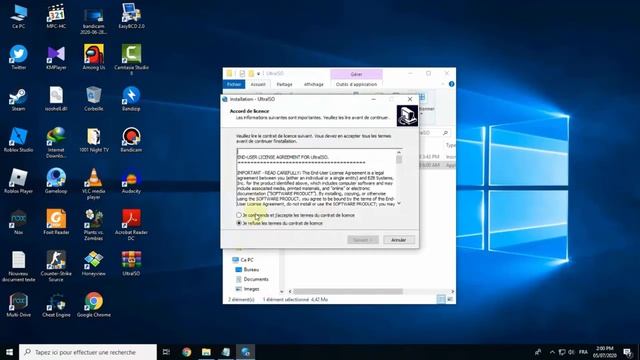Select isoshell.dll file on desktop

click(56, 99)
